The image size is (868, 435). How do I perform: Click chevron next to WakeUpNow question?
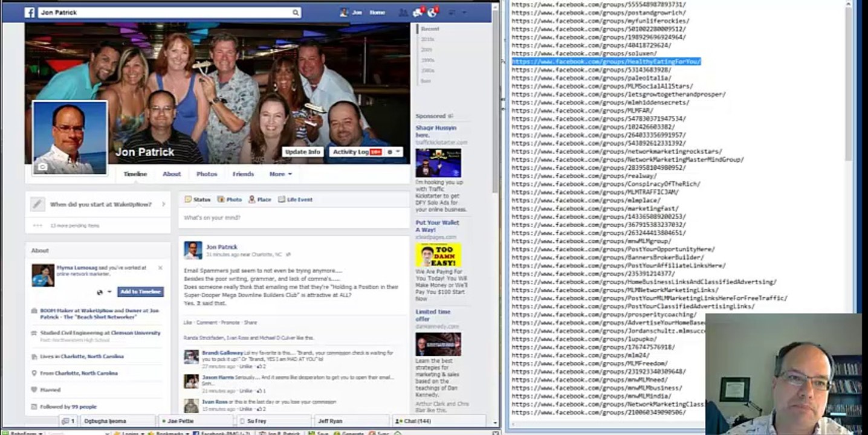[x=163, y=204]
